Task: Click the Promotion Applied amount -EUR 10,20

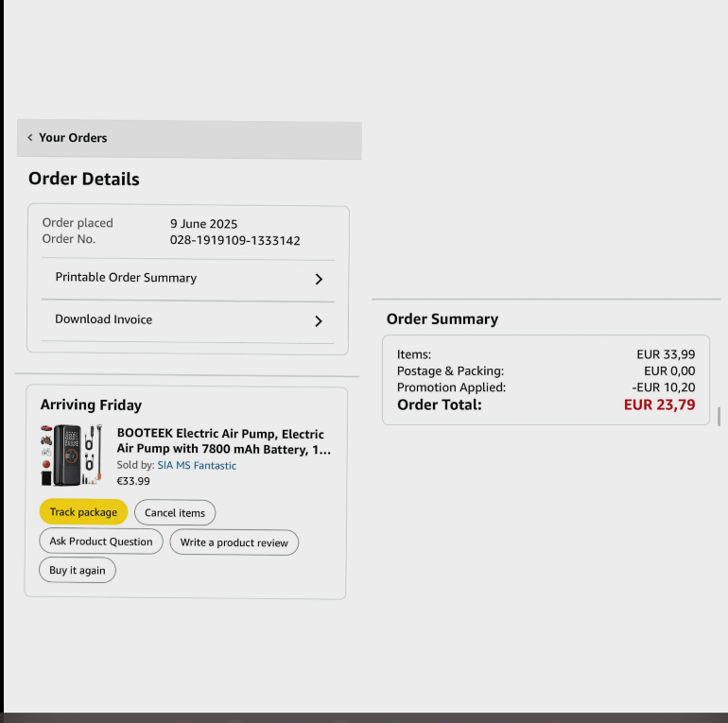Action: (x=664, y=387)
